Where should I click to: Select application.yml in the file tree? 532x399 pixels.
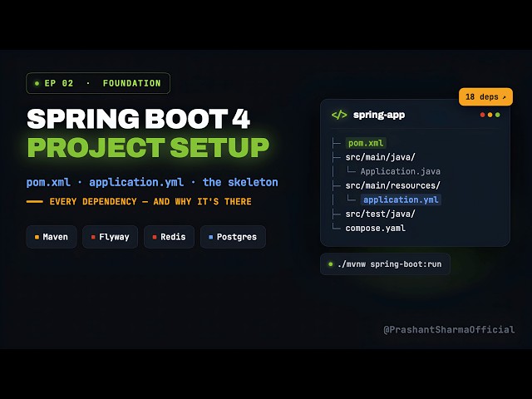(x=401, y=199)
